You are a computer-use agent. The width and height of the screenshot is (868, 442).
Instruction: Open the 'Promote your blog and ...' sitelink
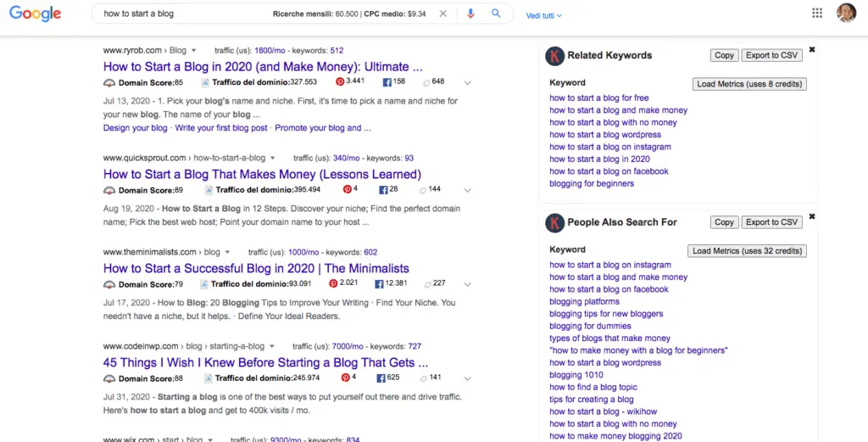click(x=323, y=128)
